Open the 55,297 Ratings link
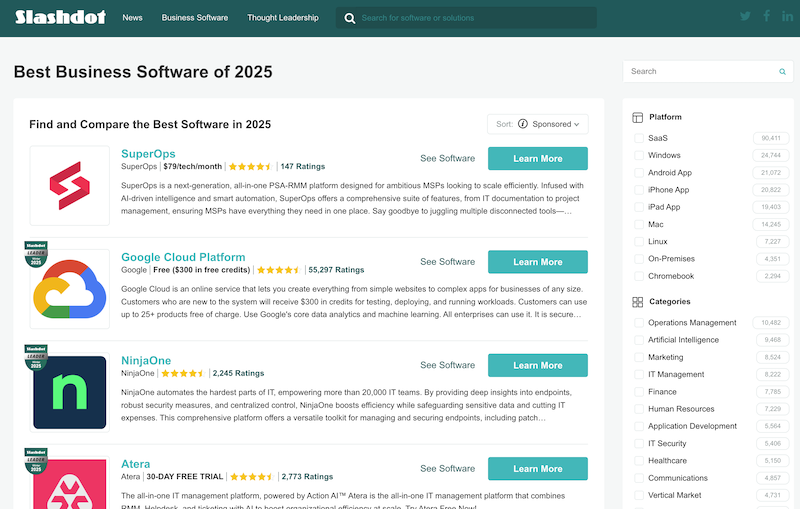The width and height of the screenshot is (800, 509). (336, 270)
